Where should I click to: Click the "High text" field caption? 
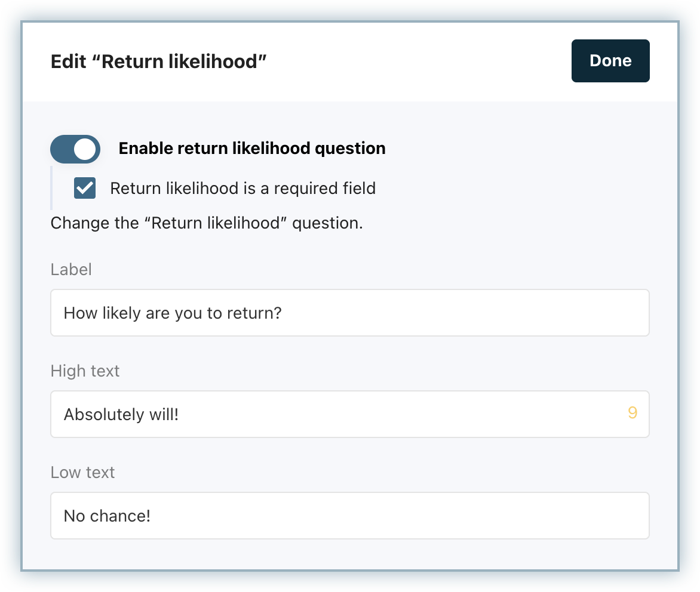click(x=85, y=371)
